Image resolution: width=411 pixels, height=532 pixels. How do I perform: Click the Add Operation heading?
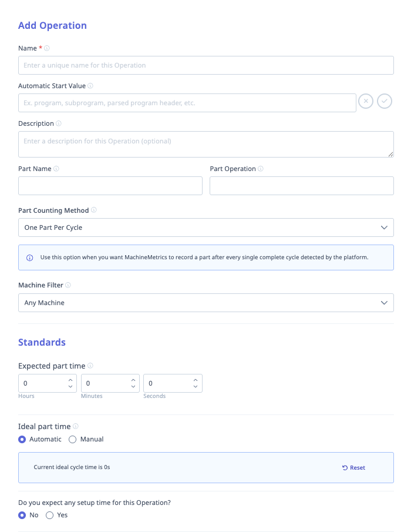[x=52, y=25]
